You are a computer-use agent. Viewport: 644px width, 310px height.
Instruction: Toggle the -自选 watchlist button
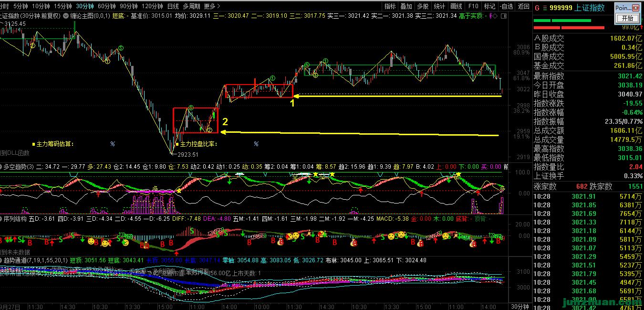506,6
